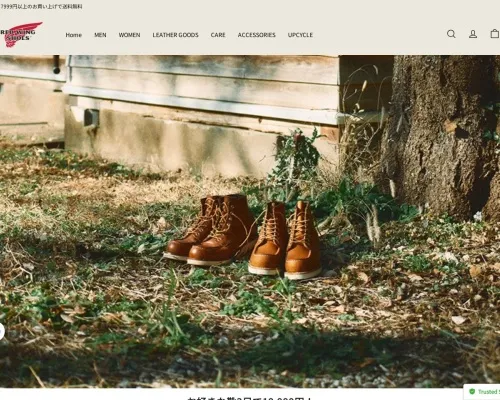The height and width of the screenshot is (400, 500).
Task: Go to Home menu item
Action: coord(74,35)
